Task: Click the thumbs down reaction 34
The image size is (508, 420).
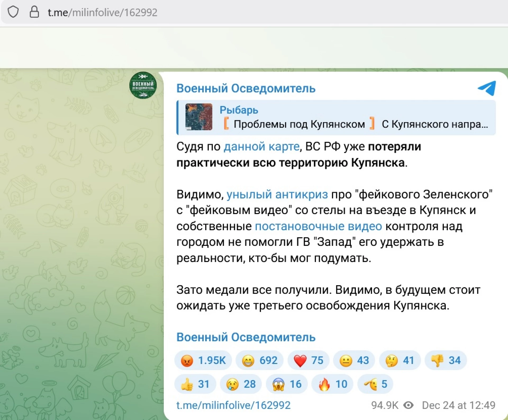Action: 446,360
